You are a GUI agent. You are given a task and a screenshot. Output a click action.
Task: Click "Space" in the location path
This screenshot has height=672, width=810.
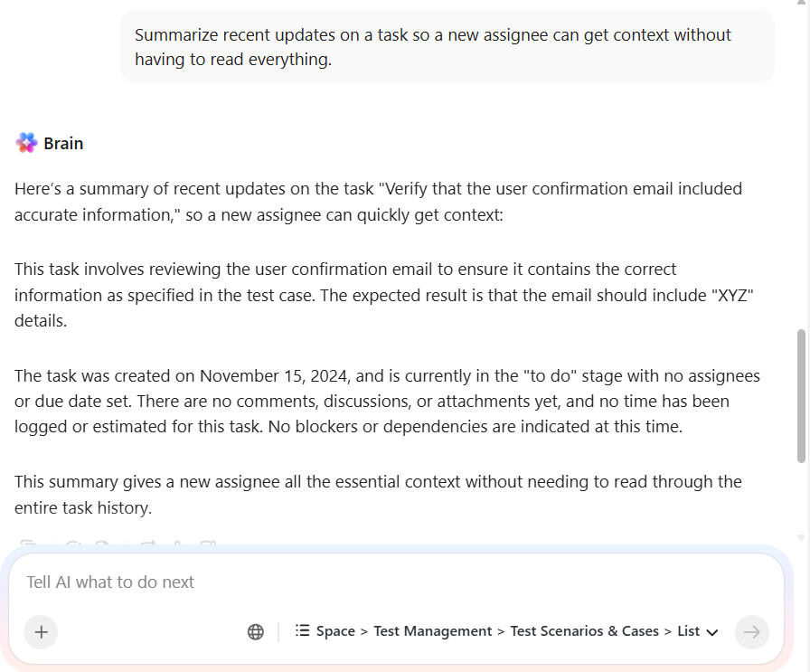coord(335,631)
